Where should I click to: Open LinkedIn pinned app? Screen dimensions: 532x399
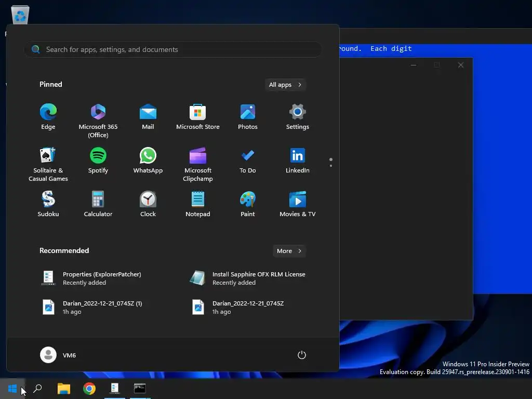[298, 161]
